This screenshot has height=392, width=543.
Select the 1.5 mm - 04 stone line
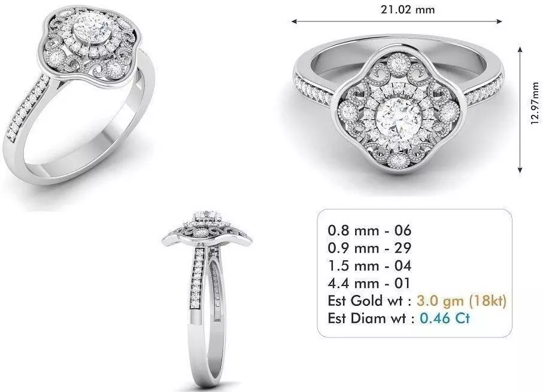coord(369,266)
